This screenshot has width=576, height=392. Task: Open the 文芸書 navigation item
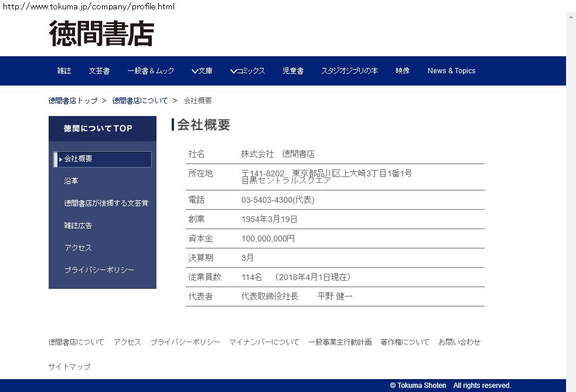99,71
